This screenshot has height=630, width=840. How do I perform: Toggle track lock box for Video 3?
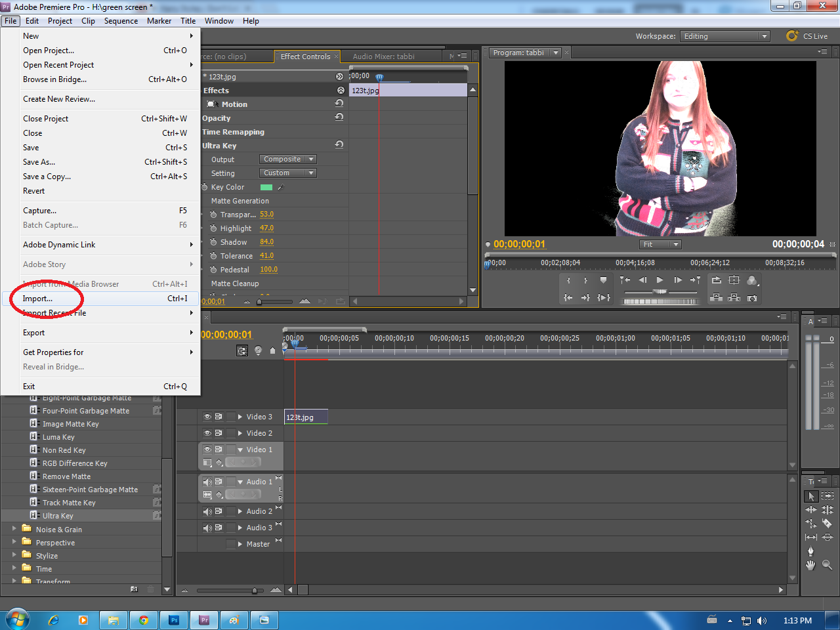(x=230, y=417)
